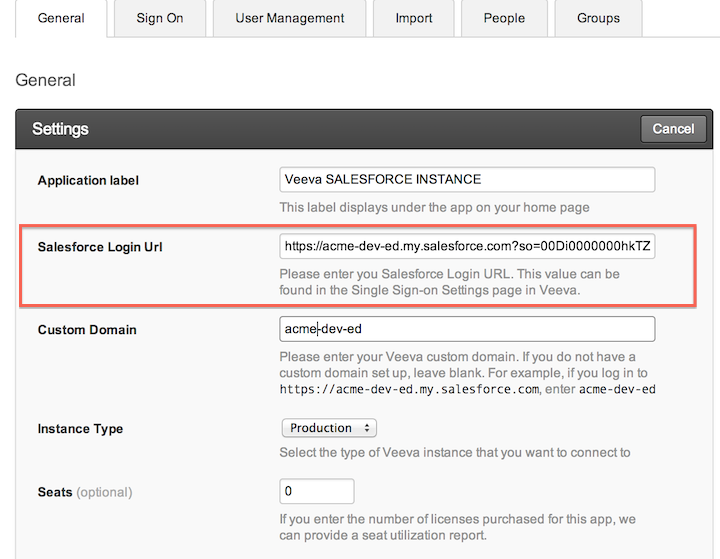The width and height of the screenshot is (720, 559).
Task: Click the 'Custom Domain' field label
Action: click(87, 330)
